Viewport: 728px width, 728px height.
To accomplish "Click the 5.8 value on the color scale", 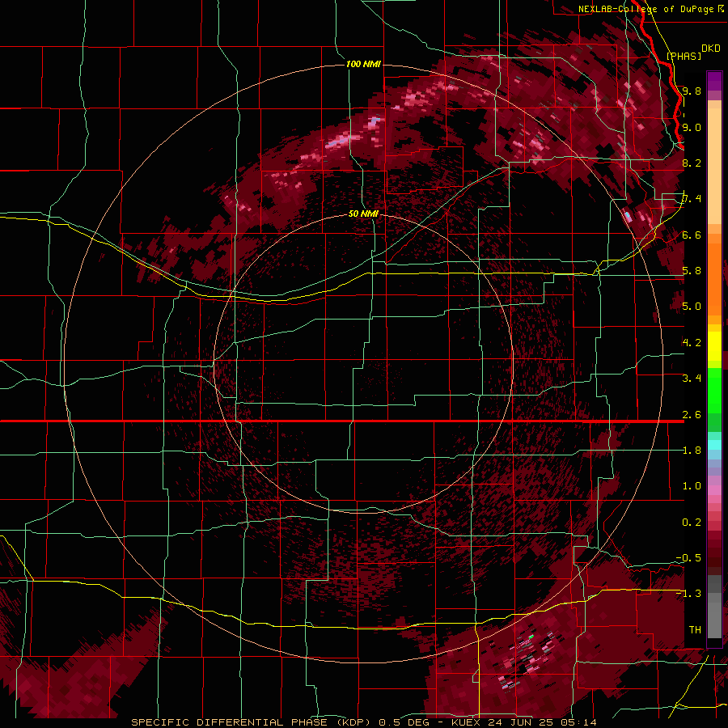I will 692,271.
